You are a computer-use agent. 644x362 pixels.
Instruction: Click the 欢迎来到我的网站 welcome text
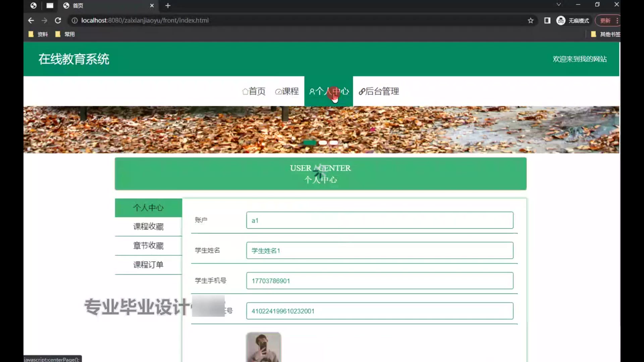(580, 59)
